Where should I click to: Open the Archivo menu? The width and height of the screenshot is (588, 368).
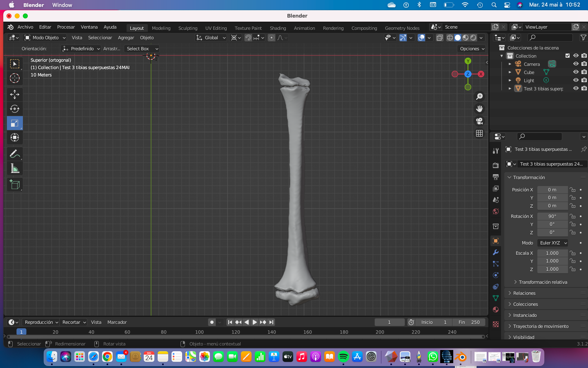25,27
